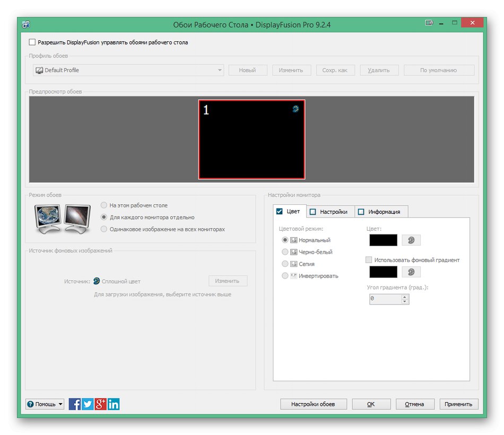Viewport: 504px width, 435px height.
Task: Click the Earth monitor image in wallpaper mode
Action: click(48, 219)
